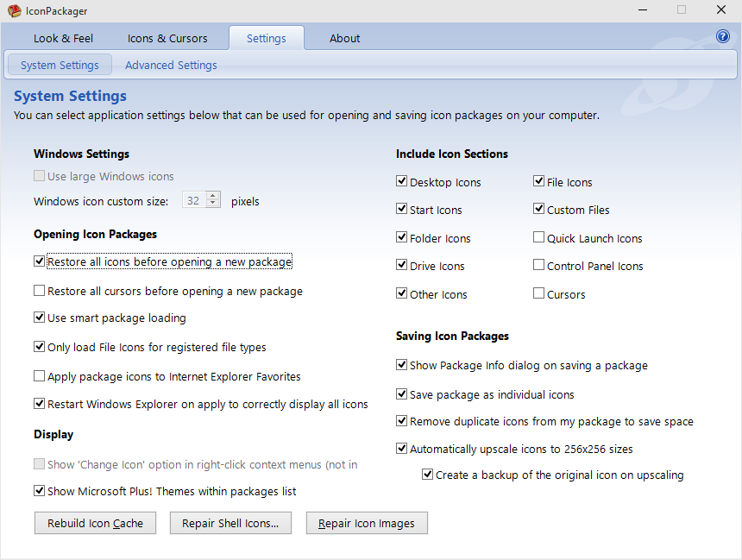Viewport: 742px width, 560px height.
Task: Toggle Create a backup of original icon on upscaling
Action: 427,474
